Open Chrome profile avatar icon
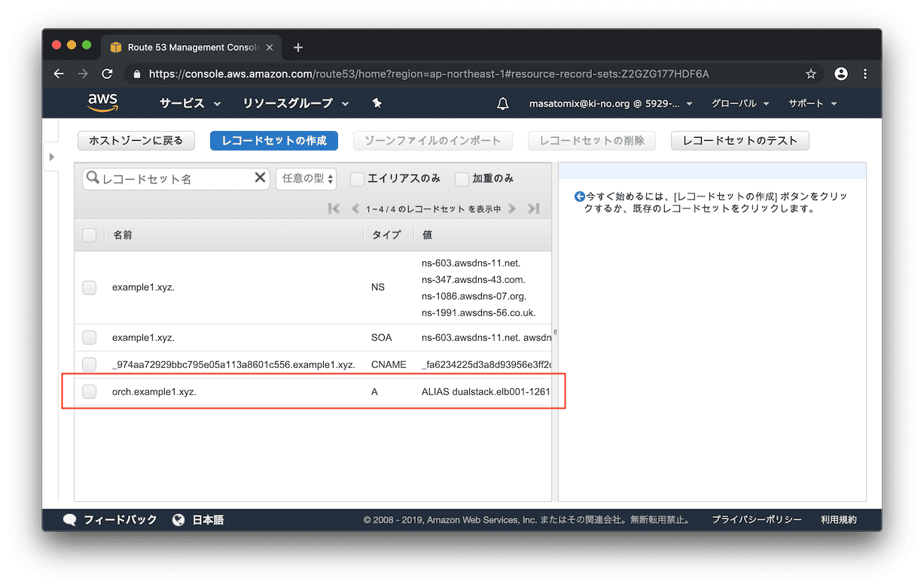Image resolution: width=924 pixels, height=587 pixels. pyautogui.click(x=841, y=74)
